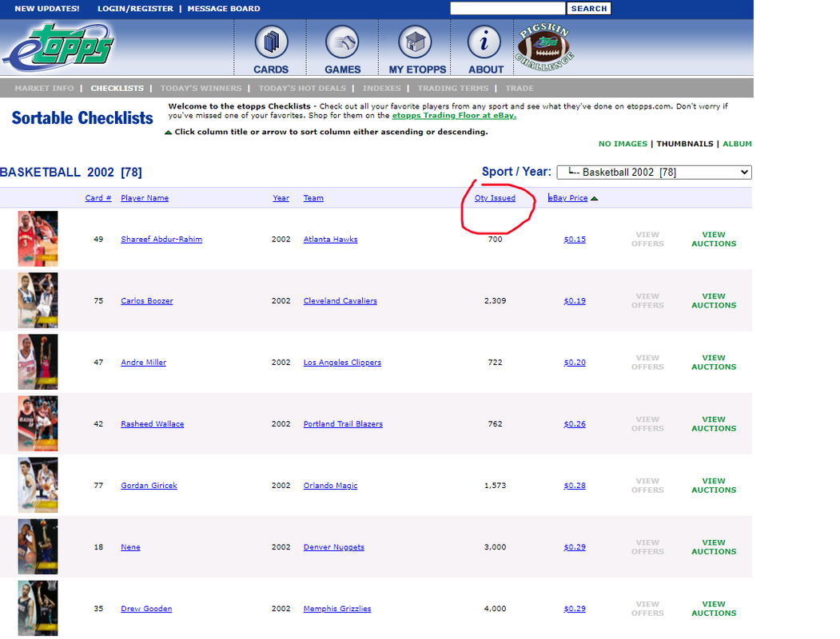Select TODAY'S HOT DEALS menu item

point(302,89)
